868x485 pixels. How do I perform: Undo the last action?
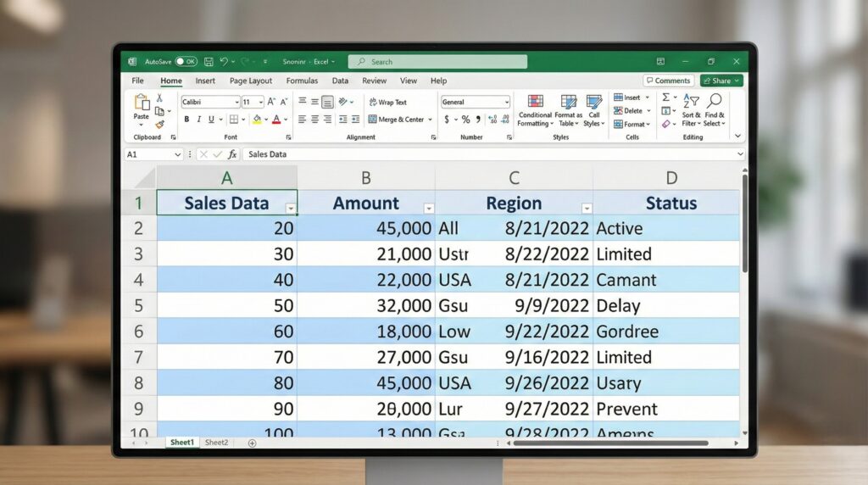[x=224, y=61]
